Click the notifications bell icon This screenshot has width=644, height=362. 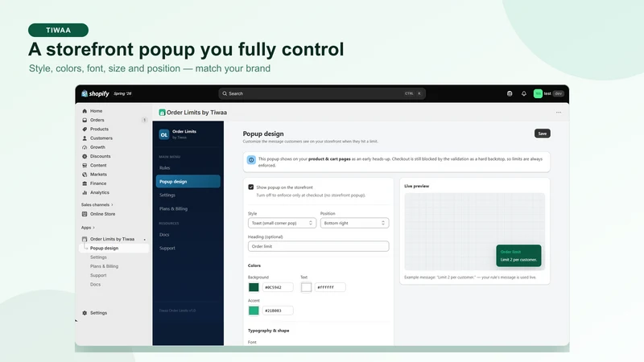click(x=524, y=93)
